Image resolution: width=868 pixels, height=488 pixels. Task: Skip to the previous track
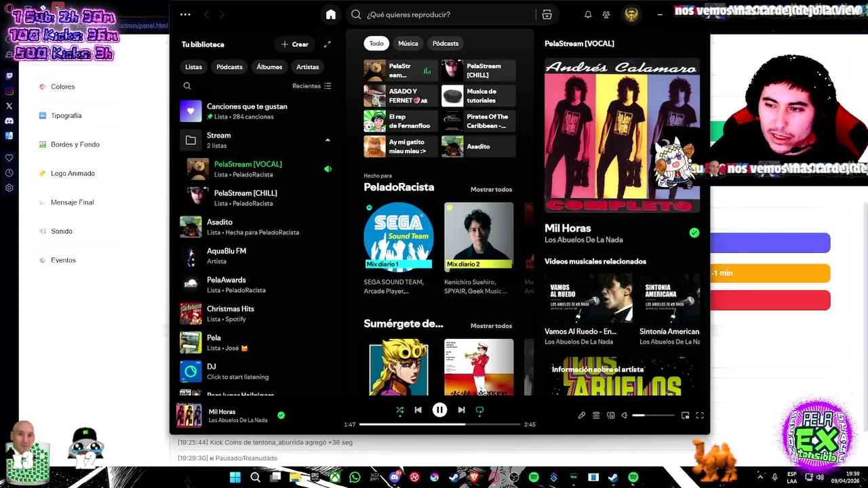click(x=418, y=409)
